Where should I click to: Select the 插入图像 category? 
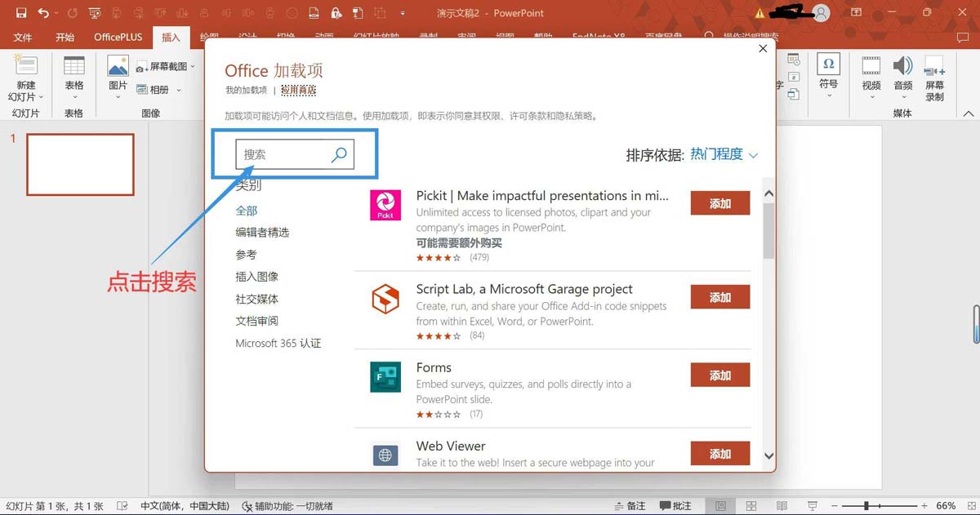coord(257,277)
